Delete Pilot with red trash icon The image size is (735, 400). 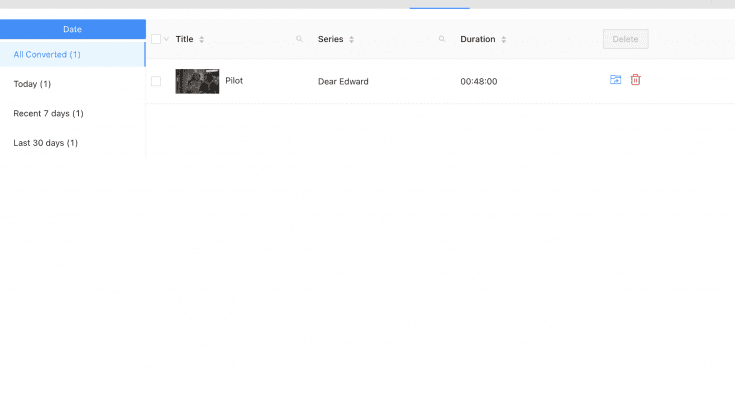click(x=636, y=80)
